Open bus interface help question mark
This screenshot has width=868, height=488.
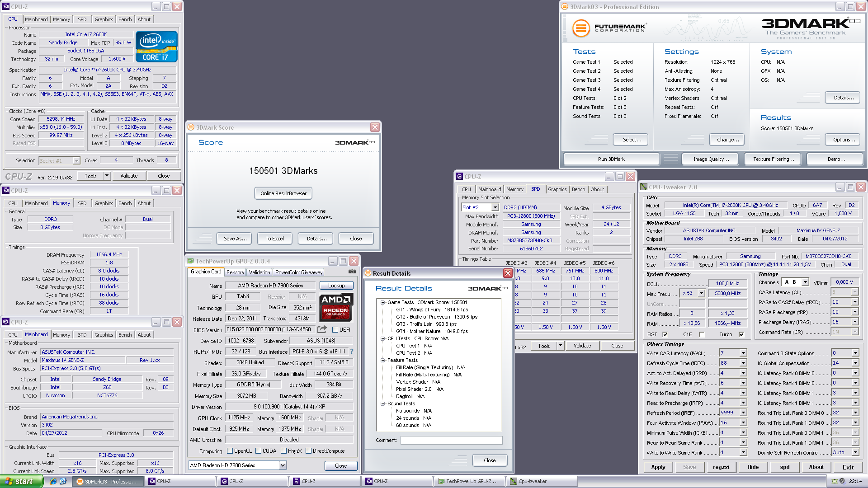(352, 352)
